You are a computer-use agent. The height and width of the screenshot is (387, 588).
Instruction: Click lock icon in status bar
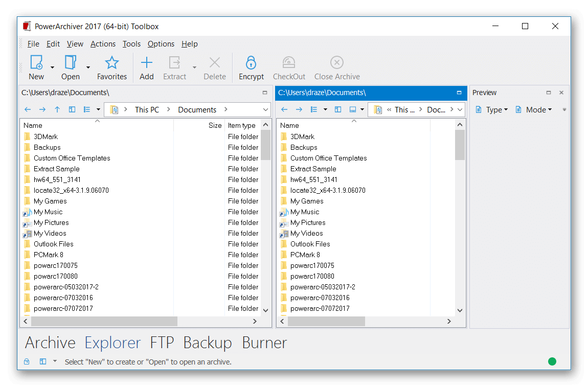pos(27,361)
